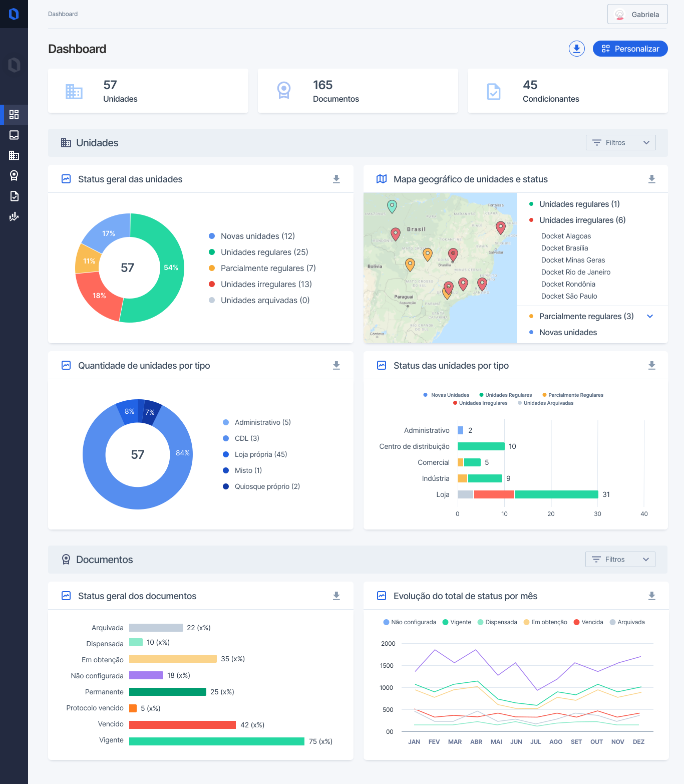
Task: Expand the Parcialmente regulares (3) list
Action: (x=650, y=316)
